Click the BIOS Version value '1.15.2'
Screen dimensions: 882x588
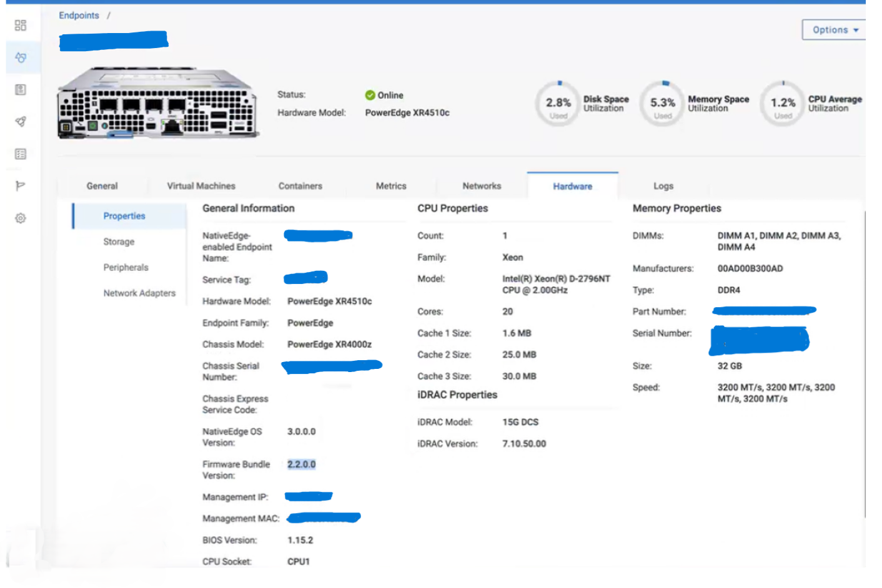pyautogui.click(x=300, y=541)
